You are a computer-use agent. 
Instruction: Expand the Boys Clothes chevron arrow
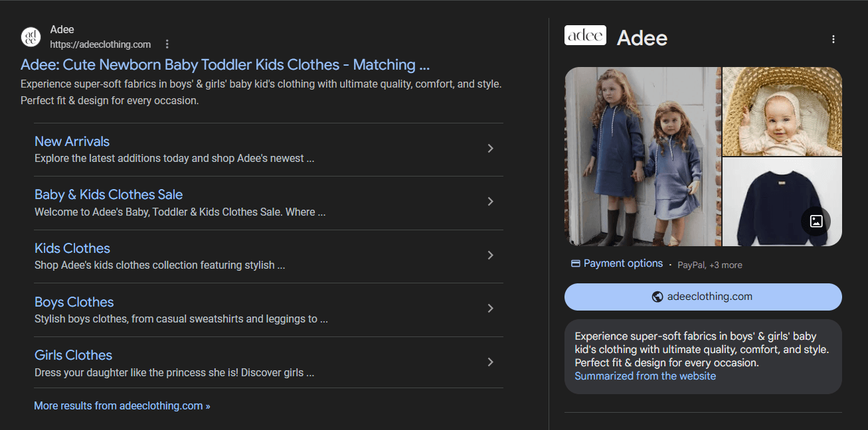click(x=490, y=309)
